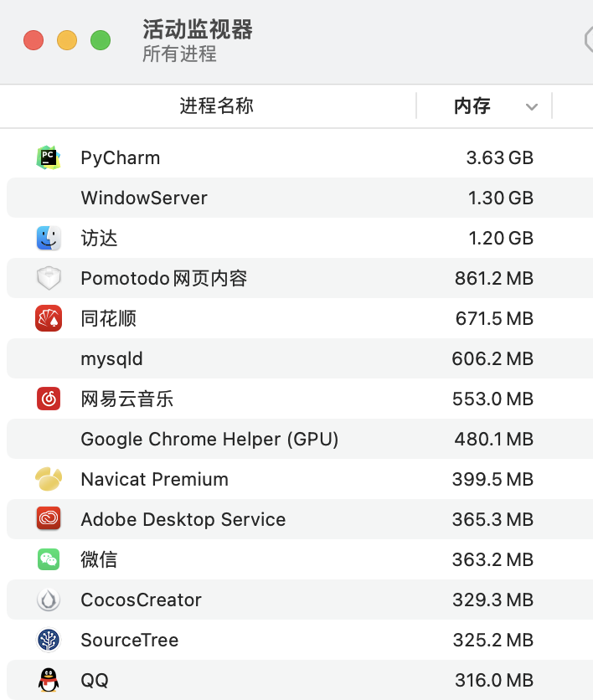Image resolution: width=593 pixels, height=700 pixels.
Task: Click the Finder (访达) icon
Action: tap(49, 238)
